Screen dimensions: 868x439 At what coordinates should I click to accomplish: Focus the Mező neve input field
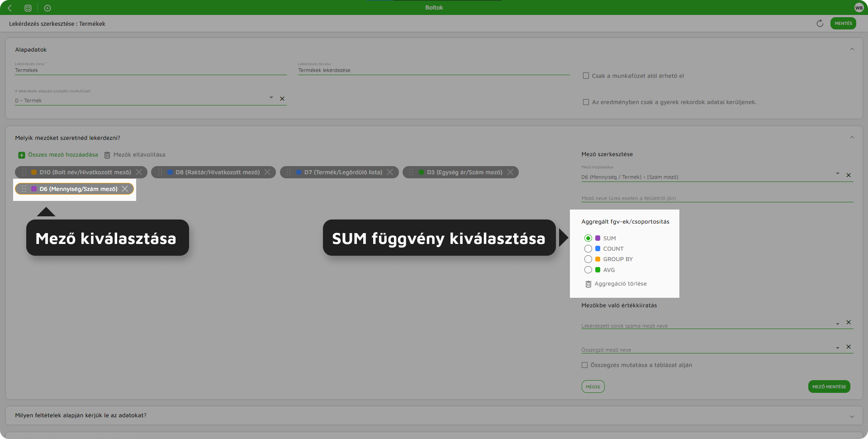[x=717, y=198]
